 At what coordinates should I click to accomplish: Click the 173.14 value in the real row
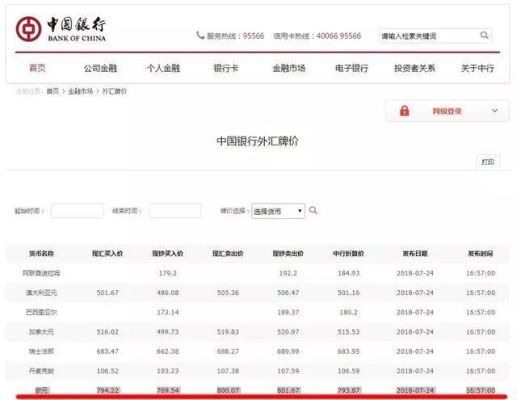point(168,312)
